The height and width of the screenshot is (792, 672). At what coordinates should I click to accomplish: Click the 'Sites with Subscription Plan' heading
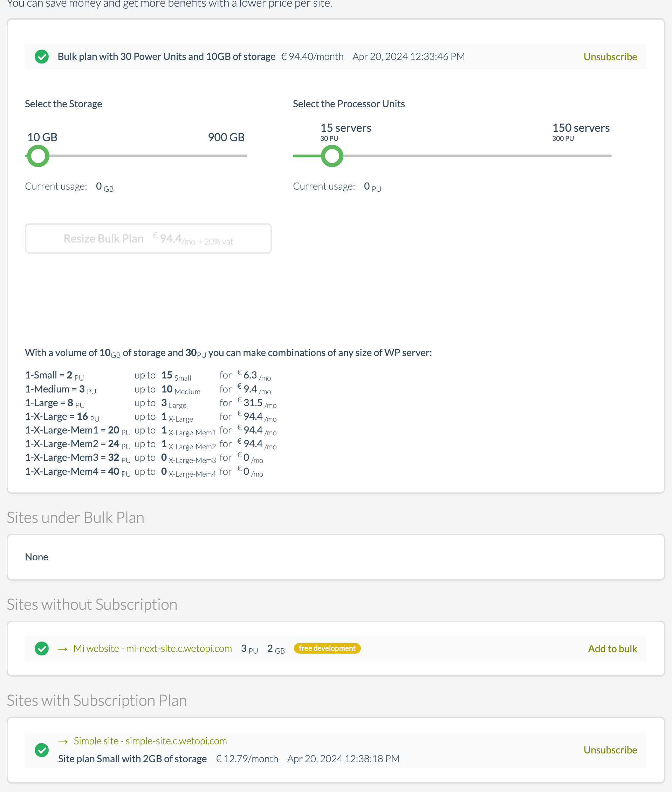pyautogui.click(x=97, y=700)
